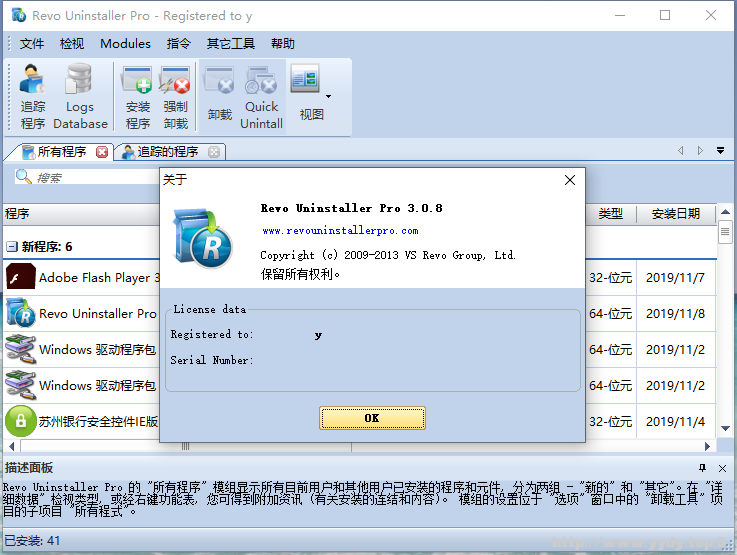Select the second Windows 驱动程序包 row
Viewport: 737px width, 555px height.
(360, 385)
